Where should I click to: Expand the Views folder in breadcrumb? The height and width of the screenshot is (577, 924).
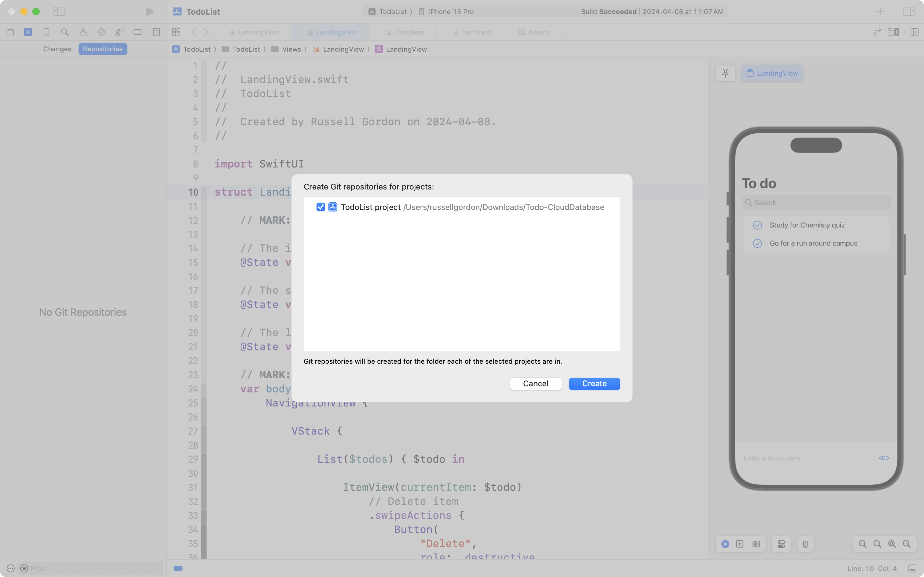(x=292, y=49)
